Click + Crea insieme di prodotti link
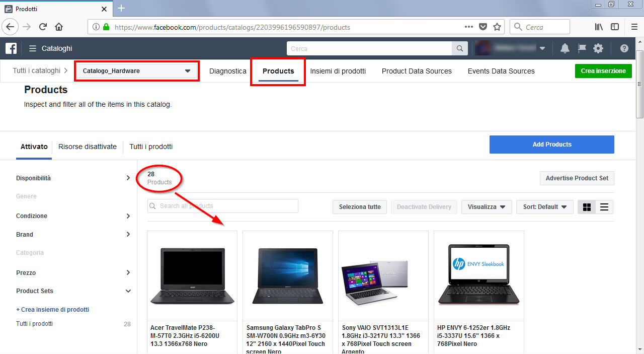This screenshot has height=354, width=644. pyautogui.click(x=52, y=309)
